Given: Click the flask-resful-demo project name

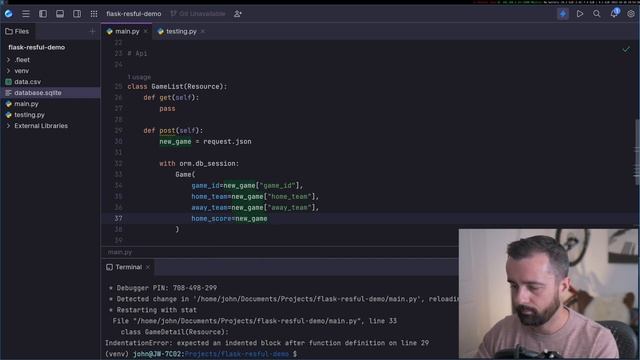Looking at the screenshot, I should (x=133, y=14).
